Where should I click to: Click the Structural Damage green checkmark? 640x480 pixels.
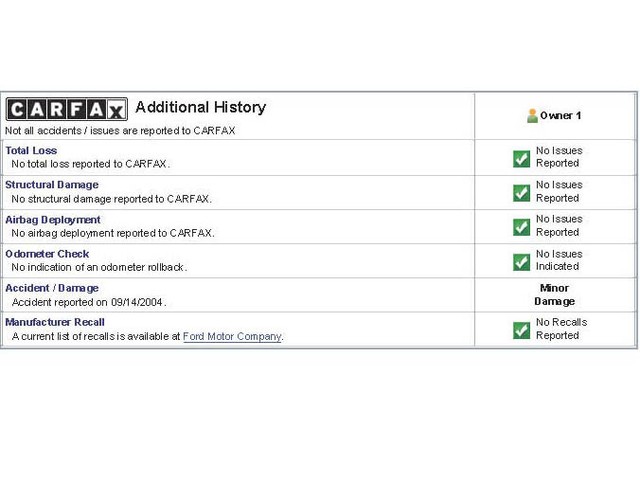[521, 192]
